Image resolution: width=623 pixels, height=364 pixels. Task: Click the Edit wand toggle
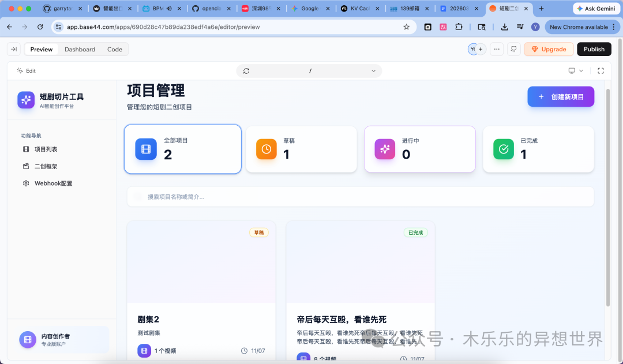[26, 70]
